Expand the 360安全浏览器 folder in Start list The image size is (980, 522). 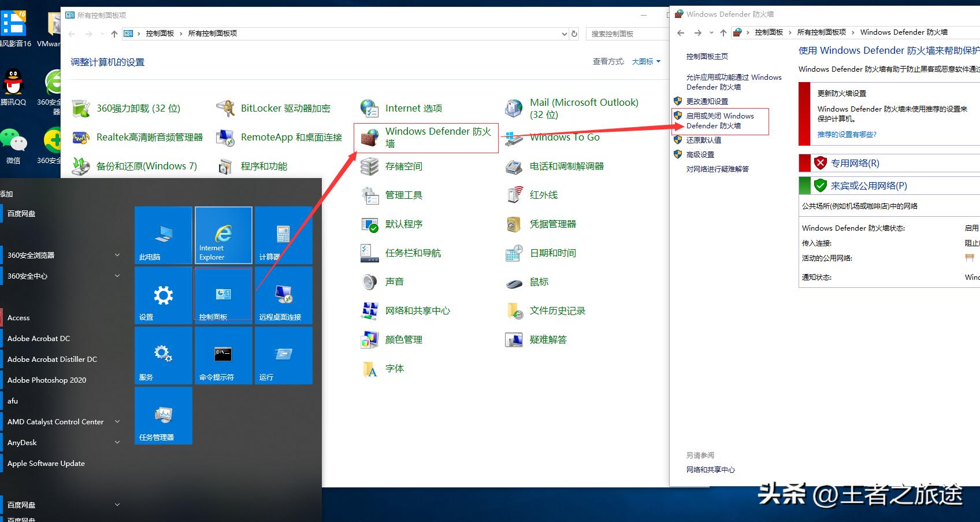click(117, 255)
